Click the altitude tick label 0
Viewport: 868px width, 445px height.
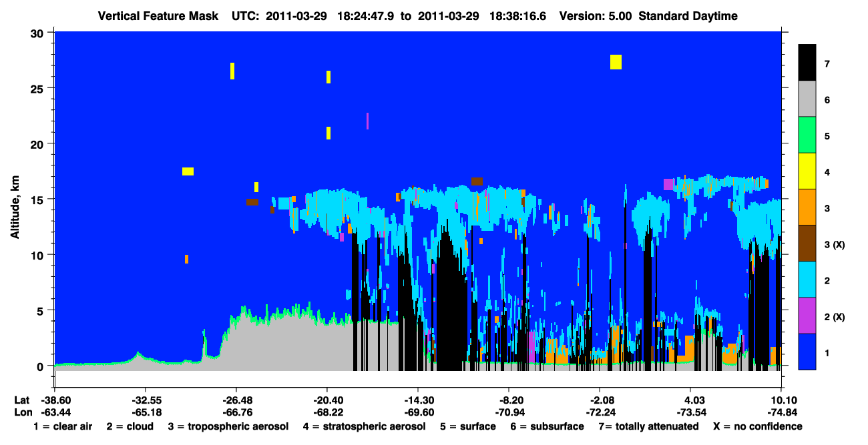(x=41, y=366)
